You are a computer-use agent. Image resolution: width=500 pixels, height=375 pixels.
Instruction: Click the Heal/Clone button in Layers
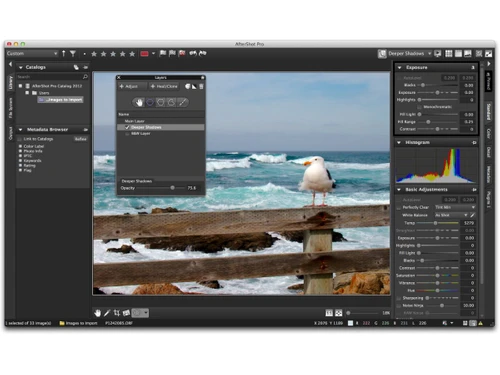tap(164, 86)
